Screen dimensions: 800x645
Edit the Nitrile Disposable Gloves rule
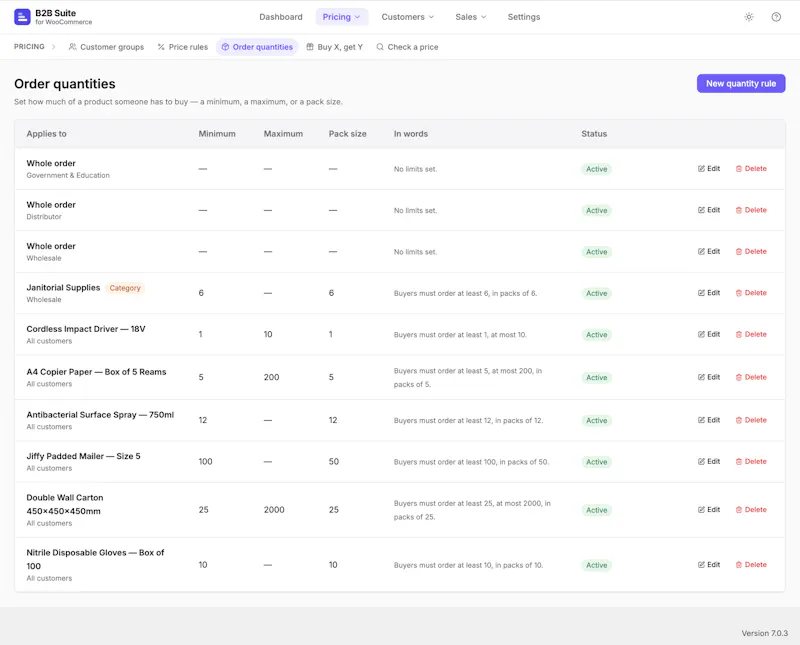pyautogui.click(x=709, y=564)
